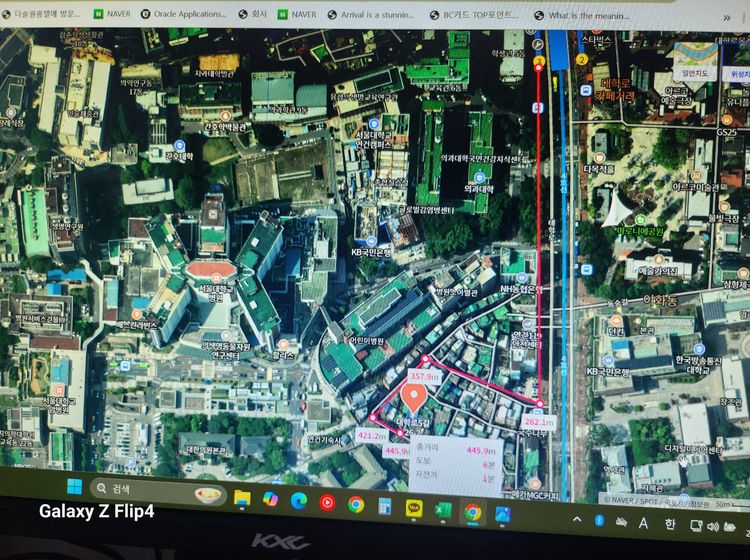Open the volume tray icon
Image resolution: width=750 pixels, height=560 pixels.
(713, 527)
